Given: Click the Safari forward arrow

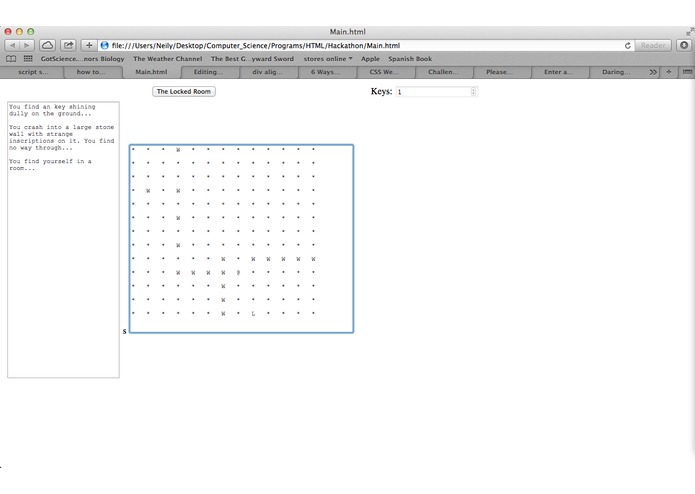Looking at the screenshot, I should [27, 45].
